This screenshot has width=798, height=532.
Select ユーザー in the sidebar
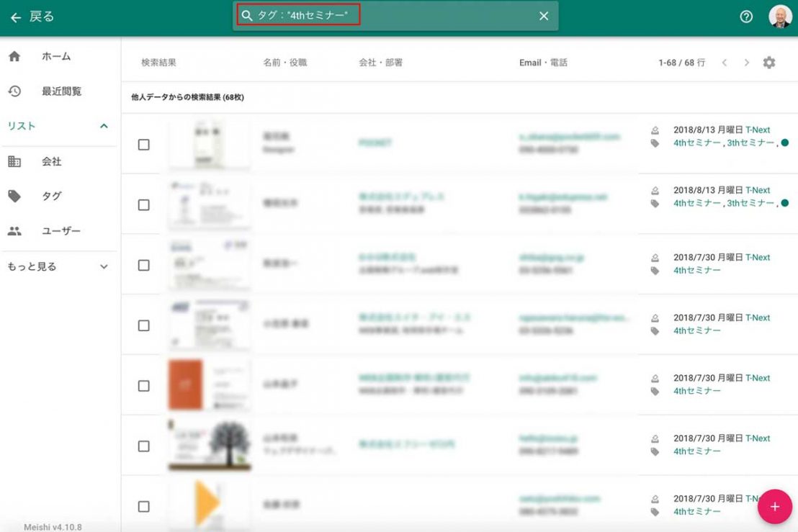coord(60,231)
